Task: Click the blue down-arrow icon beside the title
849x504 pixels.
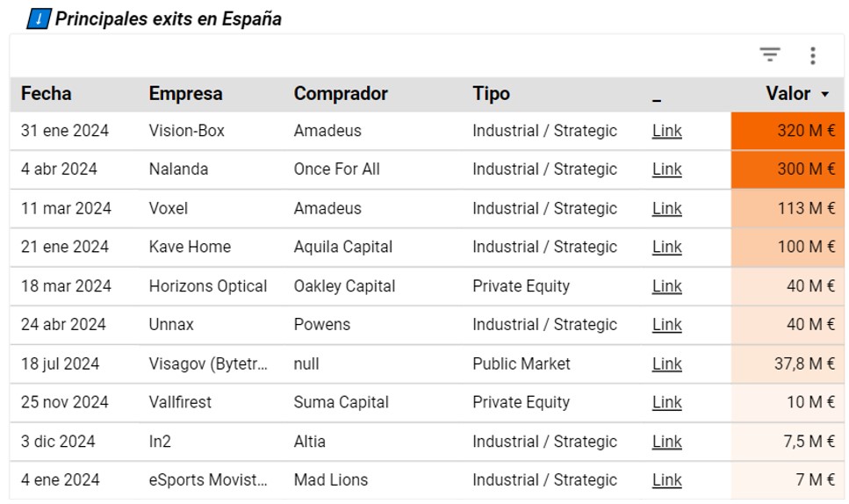Action: [39, 18]
